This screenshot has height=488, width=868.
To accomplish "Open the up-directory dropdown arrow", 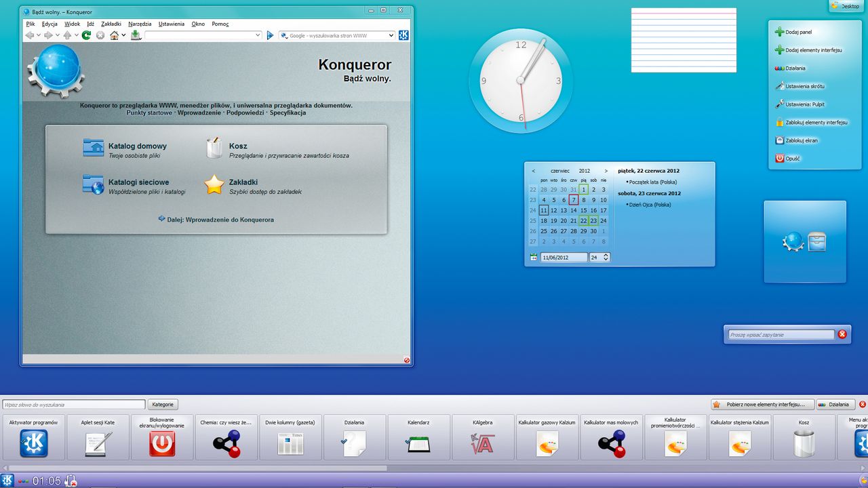I will pyautogui.click(x=77, y=35).
